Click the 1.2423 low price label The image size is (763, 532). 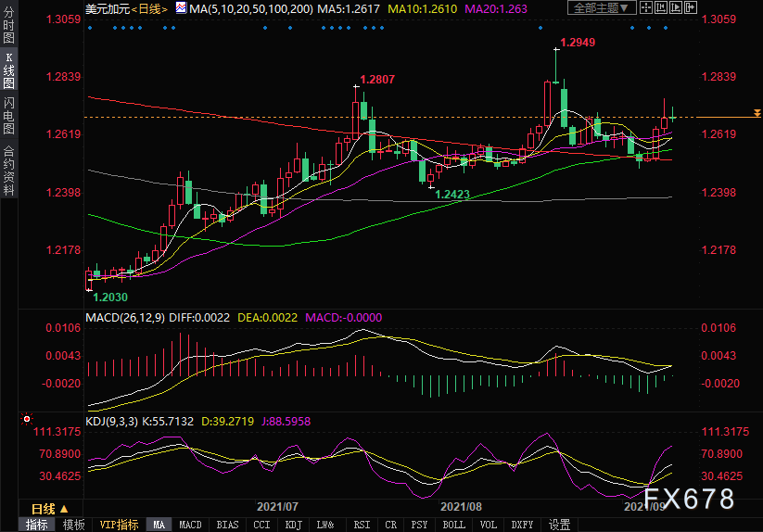(x=452, y=195)
